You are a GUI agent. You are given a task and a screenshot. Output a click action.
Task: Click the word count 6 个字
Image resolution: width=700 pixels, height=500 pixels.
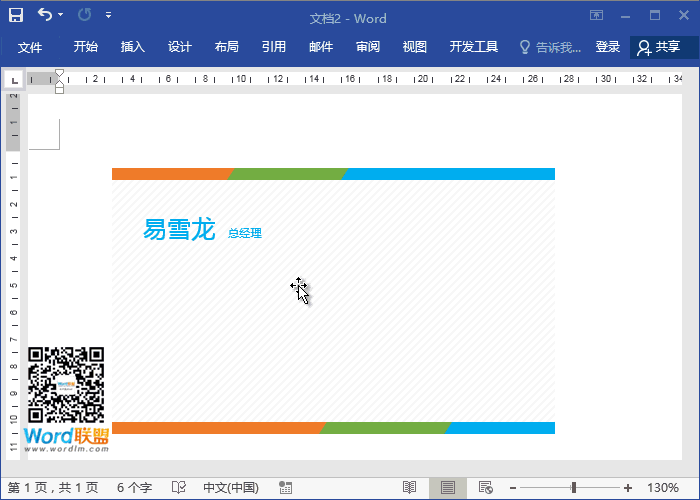point(134,488)
